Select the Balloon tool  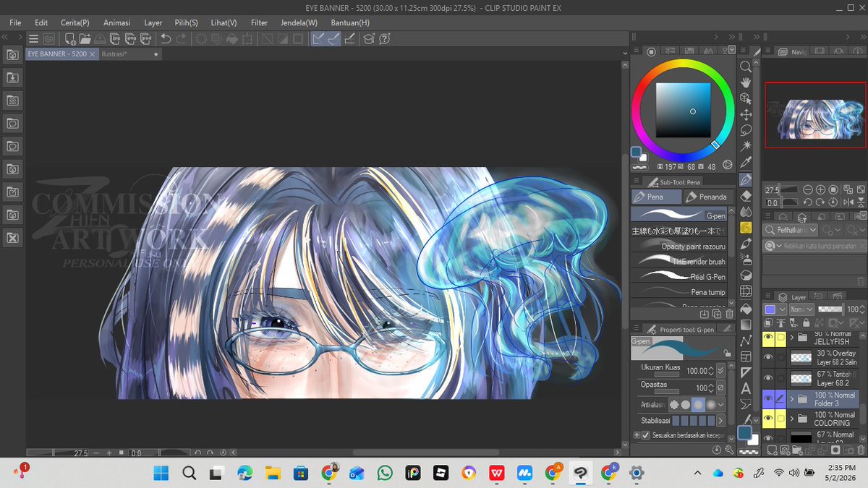coord(746,406)
